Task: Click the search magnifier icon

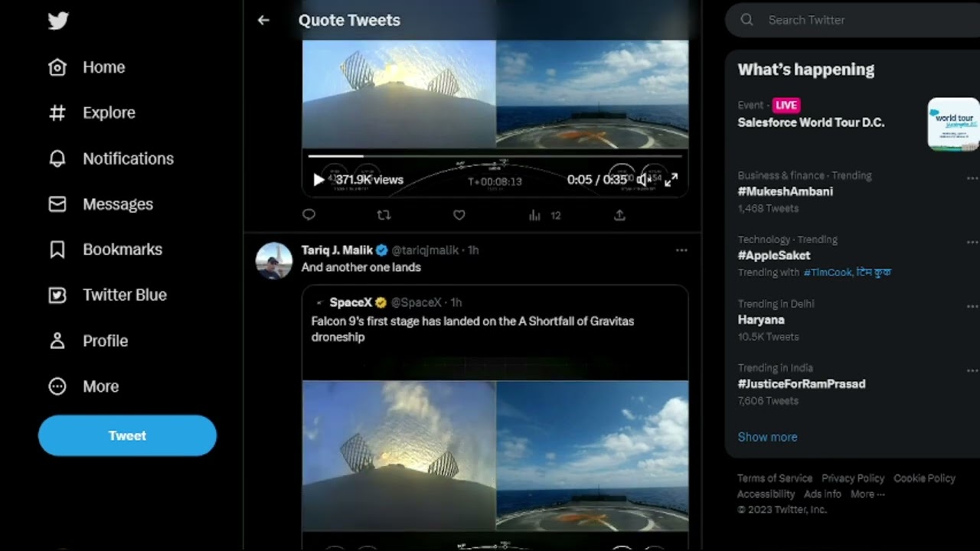Action: coord(746,20)
